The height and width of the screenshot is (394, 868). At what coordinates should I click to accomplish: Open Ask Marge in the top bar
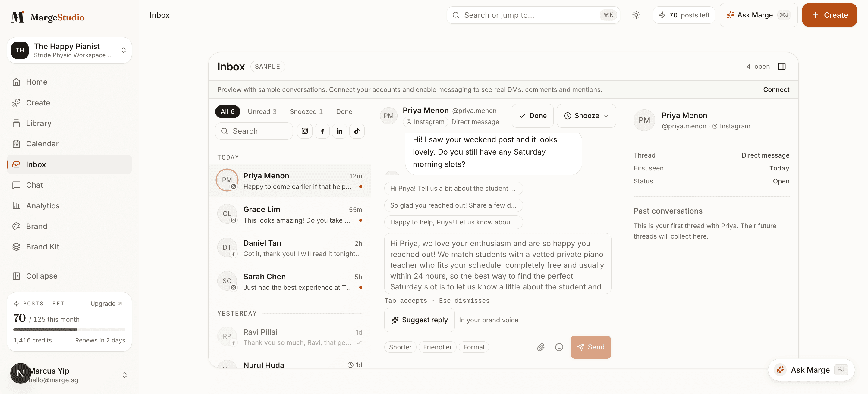[x=758, y=15]
